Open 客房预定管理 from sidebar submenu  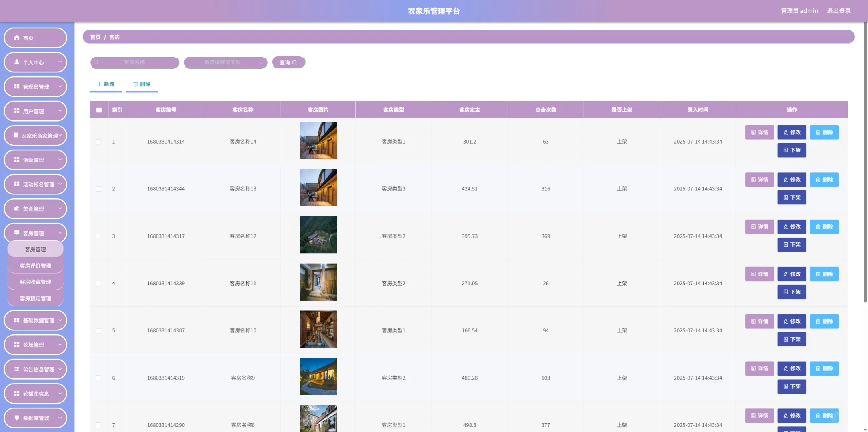point(35,298)
